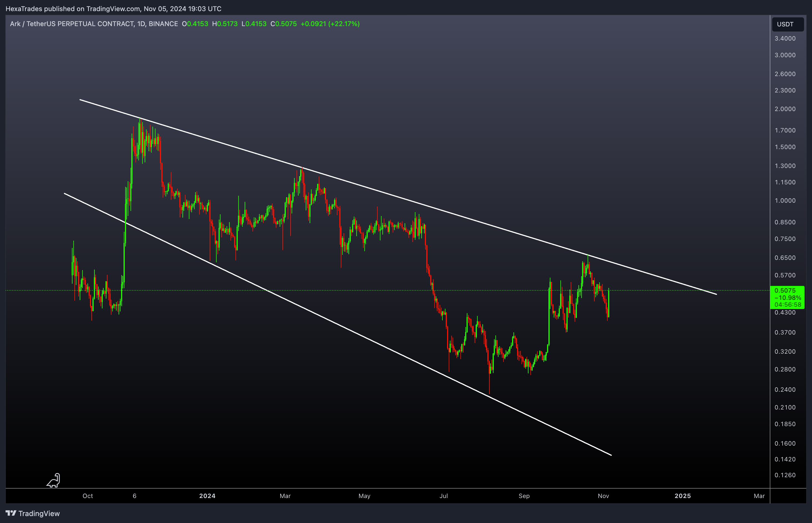The width and height of the screenshot is (812, 523).
Task: Click the 0.1600 price axis label
Action: (785, 444)
